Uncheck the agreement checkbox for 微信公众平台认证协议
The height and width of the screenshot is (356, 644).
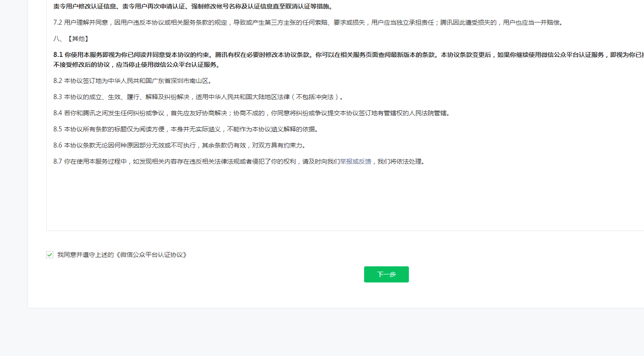50,255
